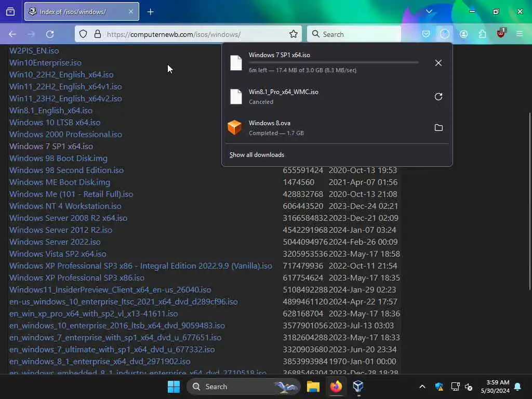Open the W2PIS_EN.iso link
The width and height of the screenshot is (532, 399).
[34, 51]
